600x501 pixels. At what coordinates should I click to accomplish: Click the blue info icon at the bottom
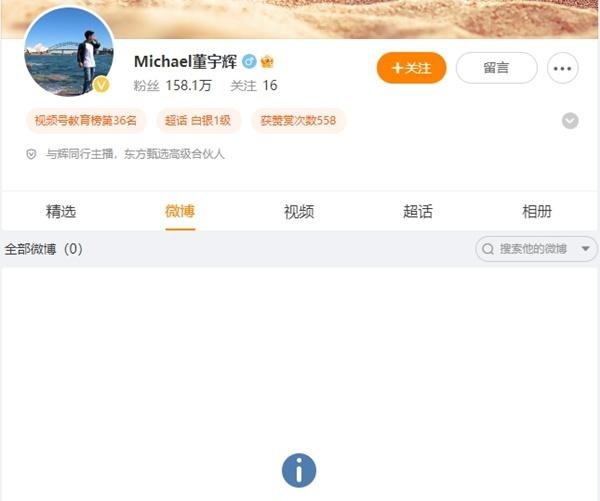tap(299, 470)
